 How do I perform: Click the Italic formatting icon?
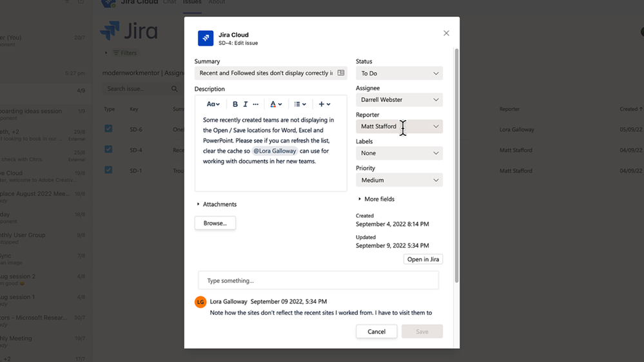(245, 104)
